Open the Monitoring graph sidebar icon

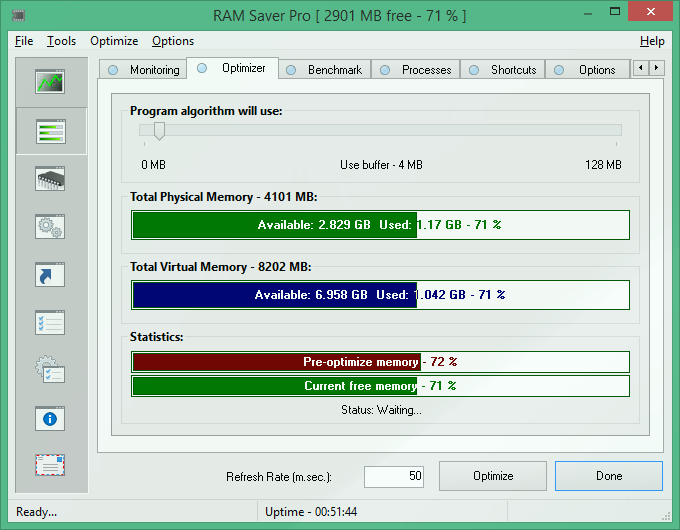(50, 82)
